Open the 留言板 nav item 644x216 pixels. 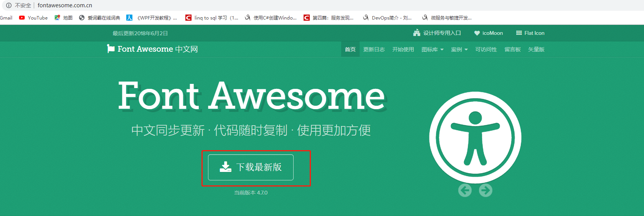(512, 49)
